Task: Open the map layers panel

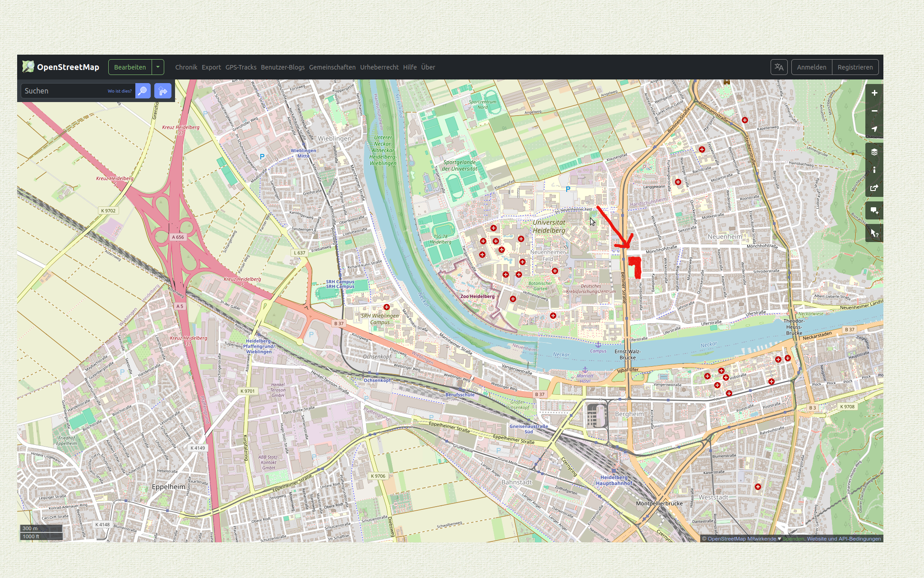Action: pos(874,152)
